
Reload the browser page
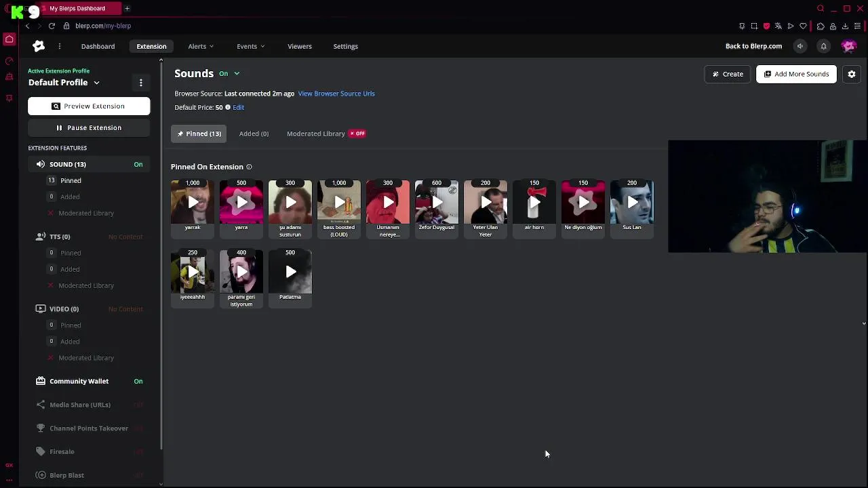coord(52,26)
